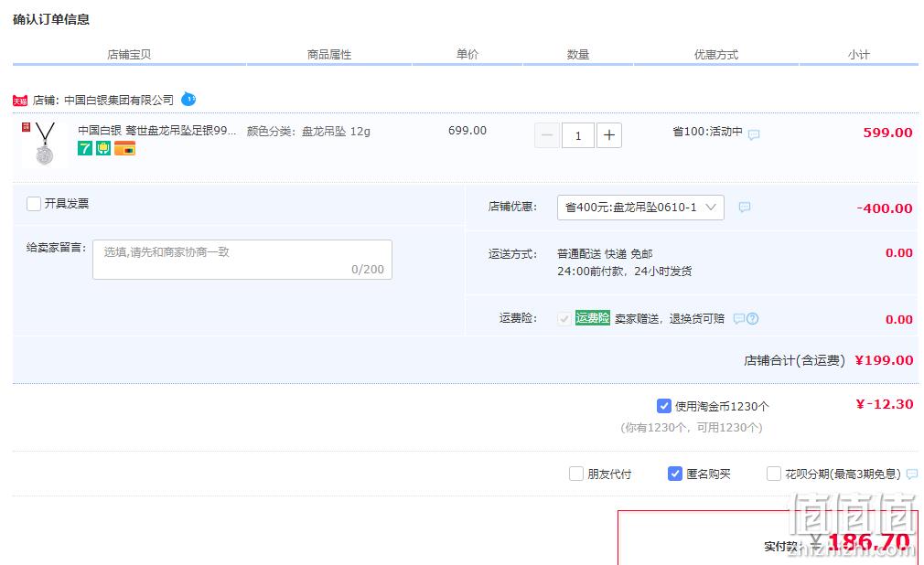
Task: Click the seller message text box
Action: click(242, 260)
